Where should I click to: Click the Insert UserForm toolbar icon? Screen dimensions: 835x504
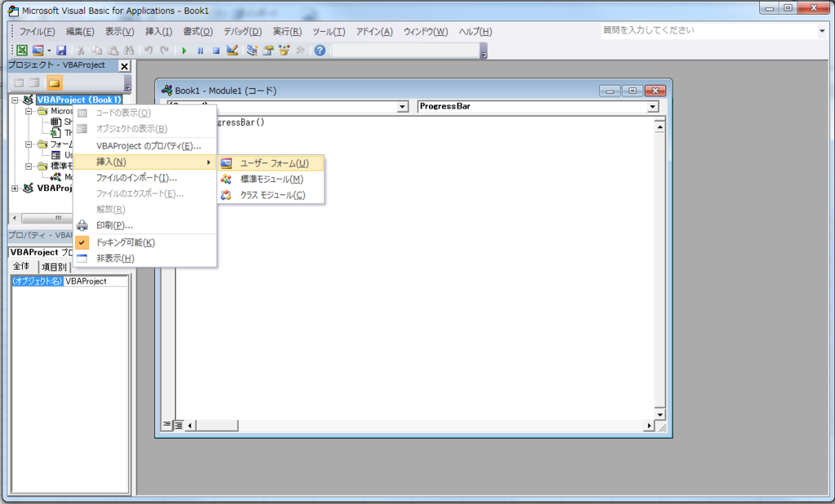pyautogui.click(x=38, y=51)
